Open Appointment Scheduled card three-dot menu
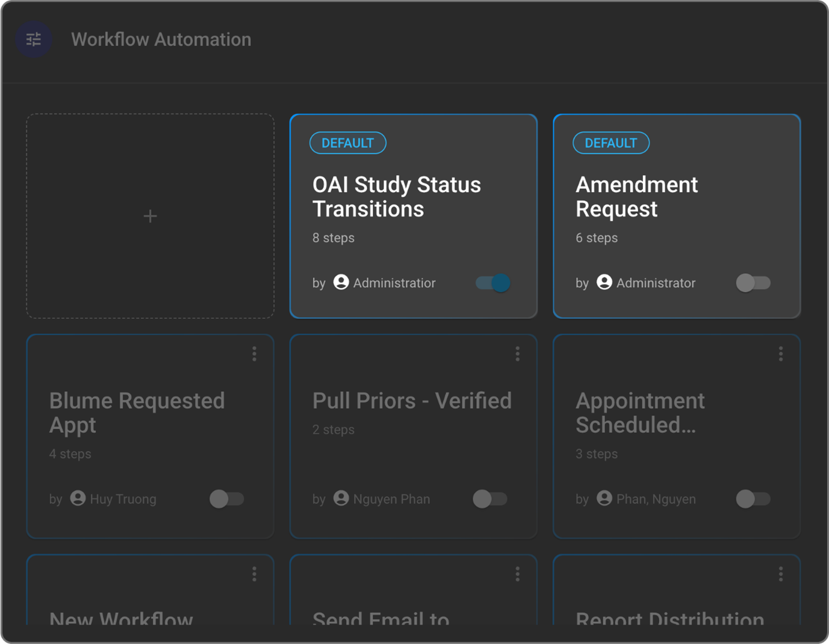This screenshot has width=829, height=644. coord(780,354)
